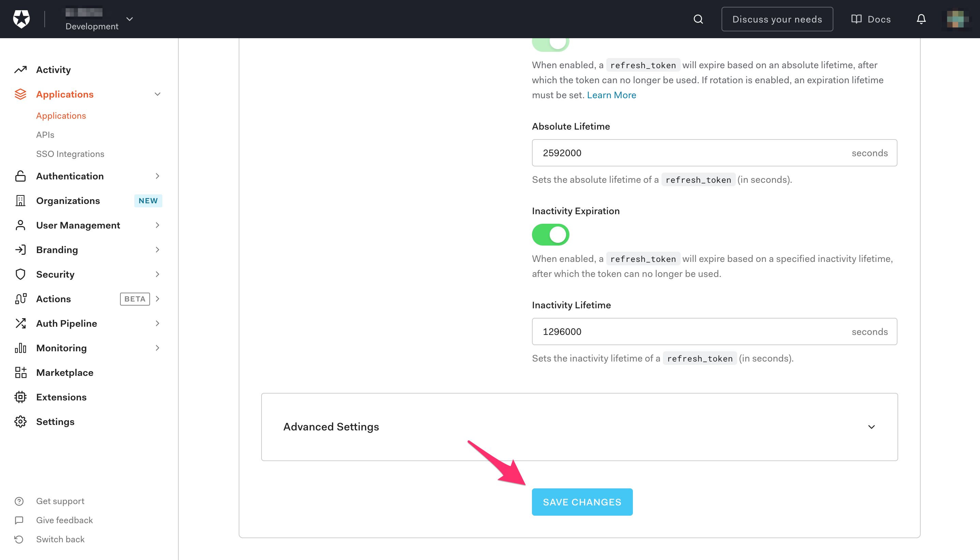Collapse the Applications sidebar section
The height and width of the screenshot is (560, 980).
coord(157,94)
